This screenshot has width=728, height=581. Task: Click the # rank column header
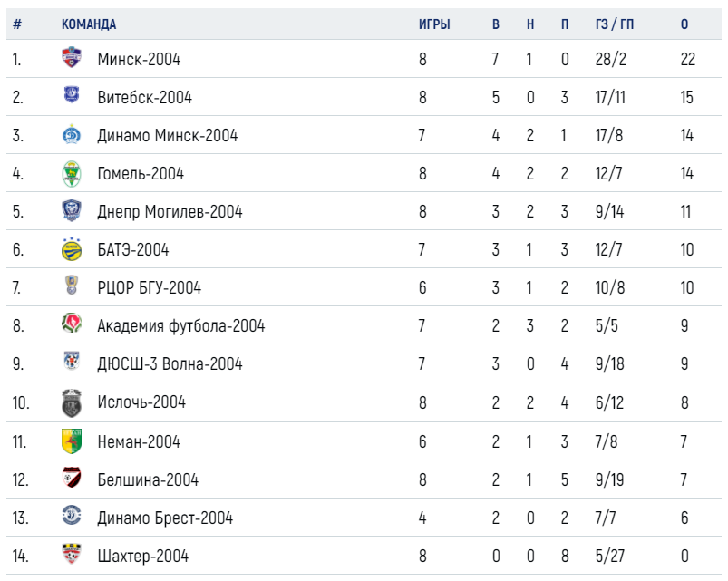tap(17, 24)
